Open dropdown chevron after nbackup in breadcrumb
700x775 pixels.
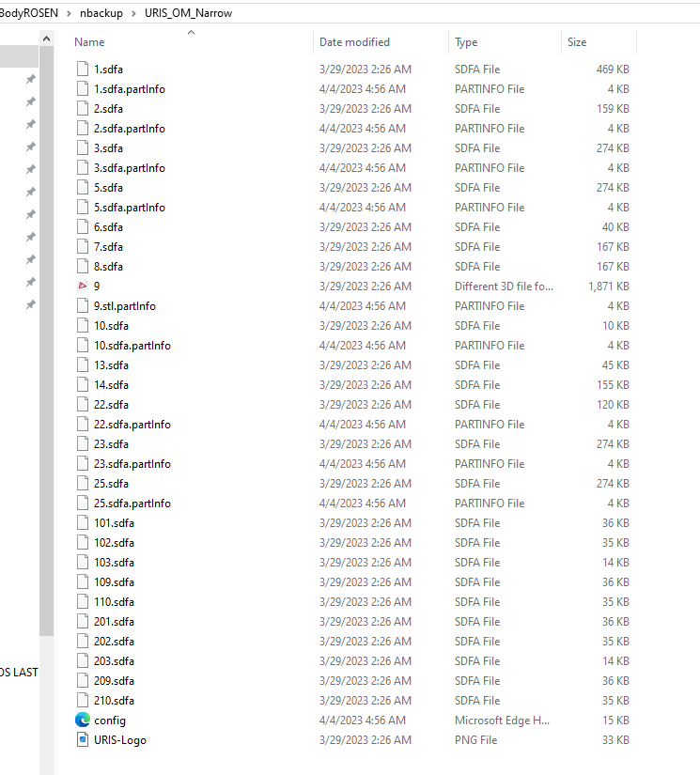coord(134,13)
